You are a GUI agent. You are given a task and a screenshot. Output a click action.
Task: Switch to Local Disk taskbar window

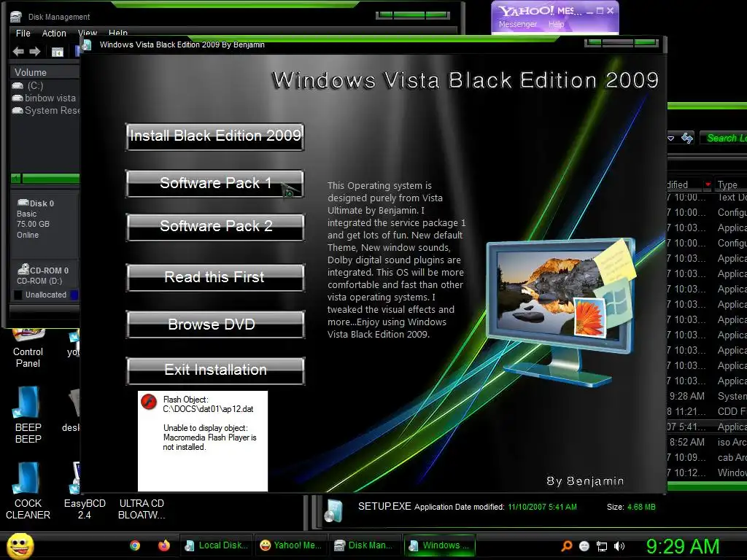216,545
